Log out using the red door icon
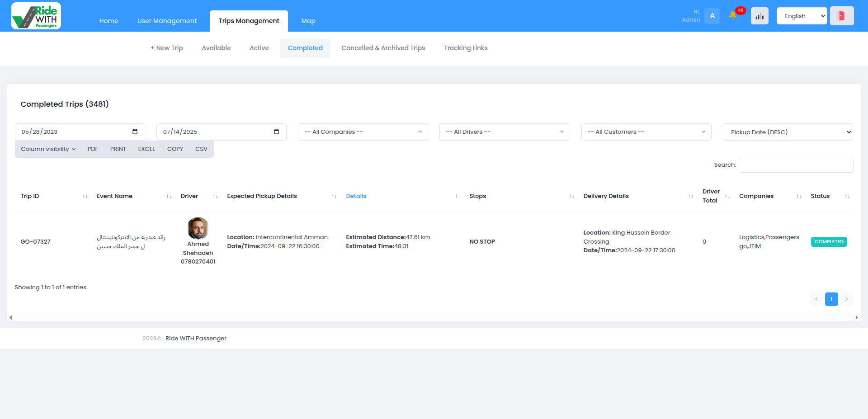 tap(841, 15)
